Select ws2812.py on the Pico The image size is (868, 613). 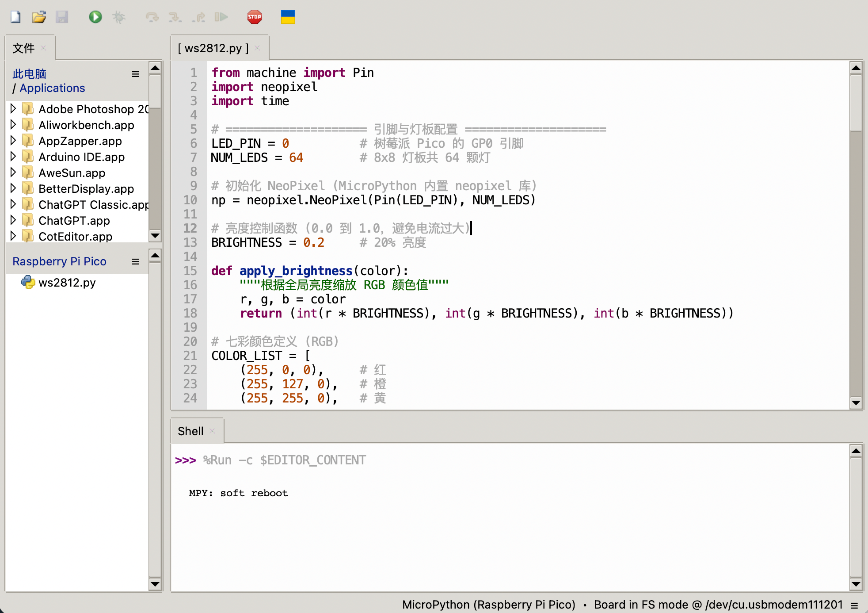tap(67, 283)
